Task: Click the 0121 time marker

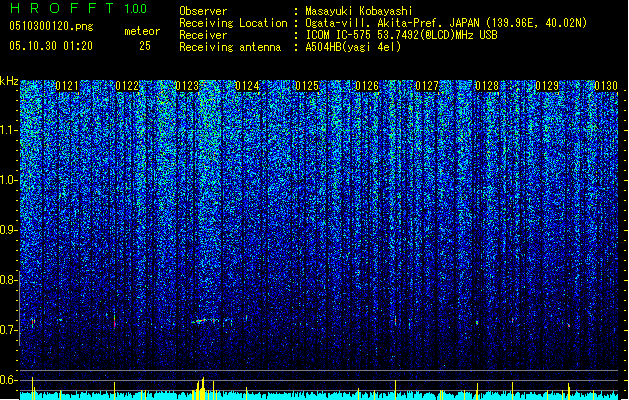Action: 67,86
